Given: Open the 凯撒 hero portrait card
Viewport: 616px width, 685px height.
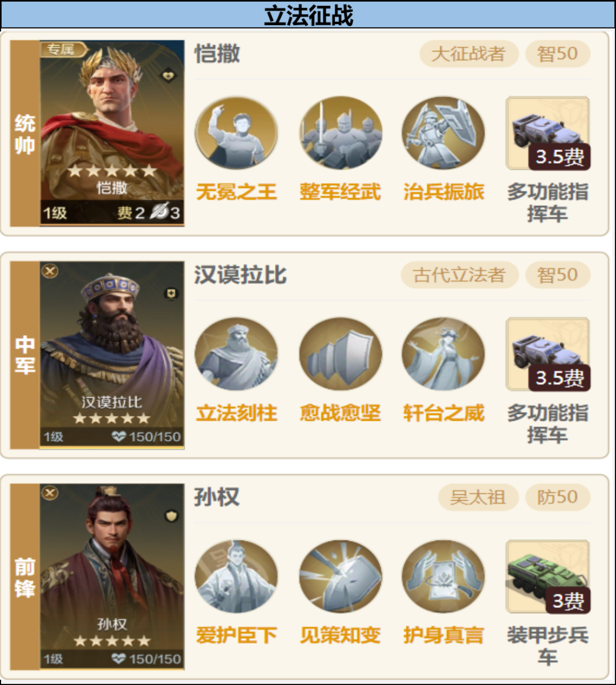Looking at the screenshot, I should (x=112, y=133).
